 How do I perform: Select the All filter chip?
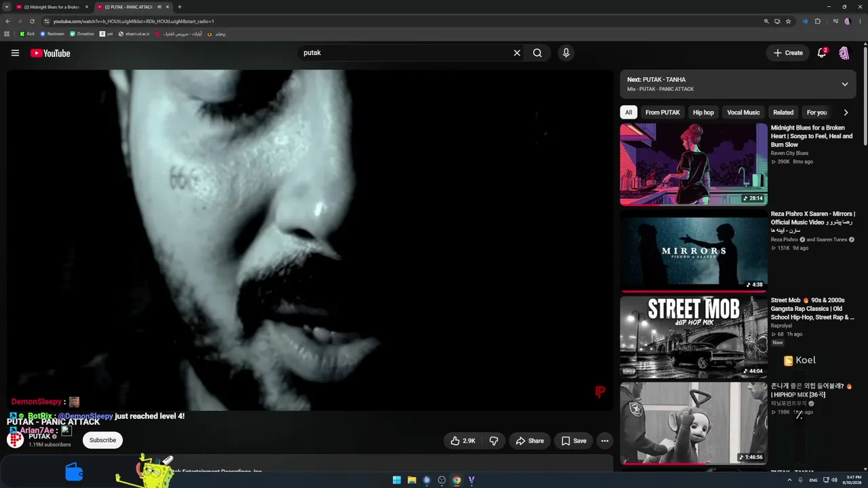coord(629,113)
